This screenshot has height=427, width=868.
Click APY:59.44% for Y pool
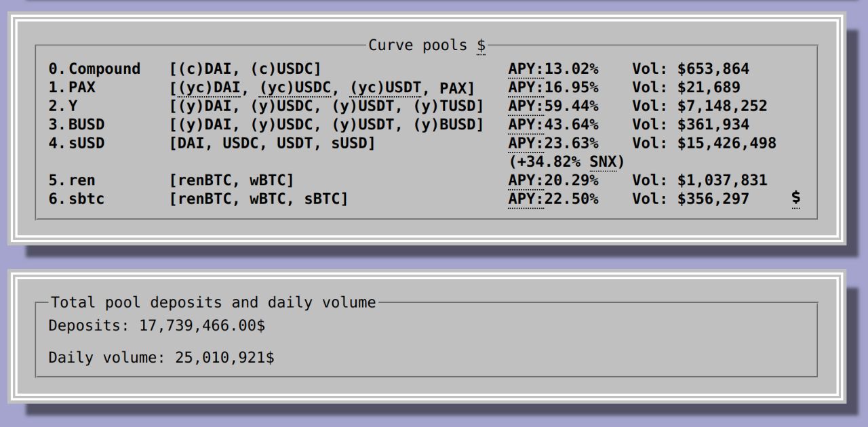[x=553, y=106]
